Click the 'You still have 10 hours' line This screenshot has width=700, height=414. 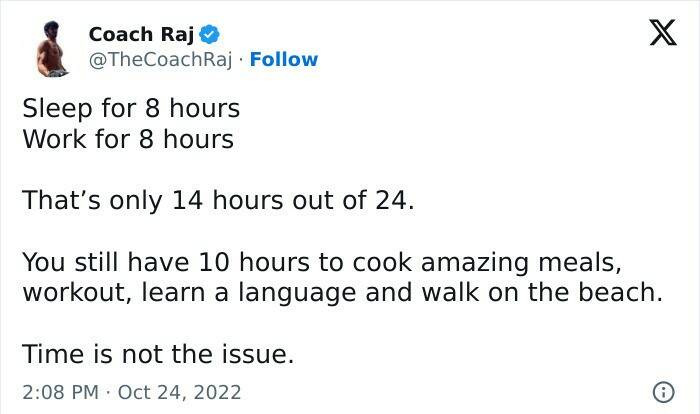320,263
